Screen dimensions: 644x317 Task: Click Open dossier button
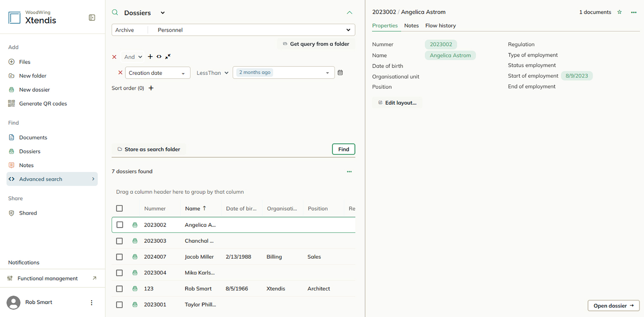pyautogui.click(x=614, y=306)
